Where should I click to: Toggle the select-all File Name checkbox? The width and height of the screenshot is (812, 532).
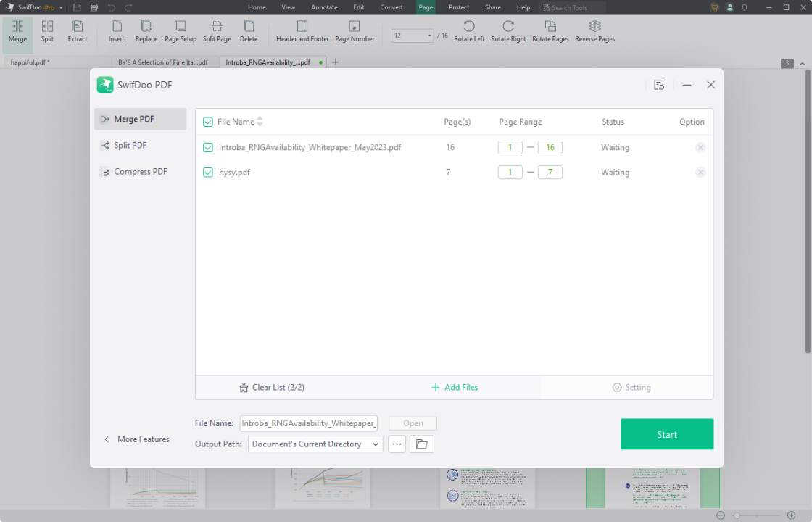207,122
